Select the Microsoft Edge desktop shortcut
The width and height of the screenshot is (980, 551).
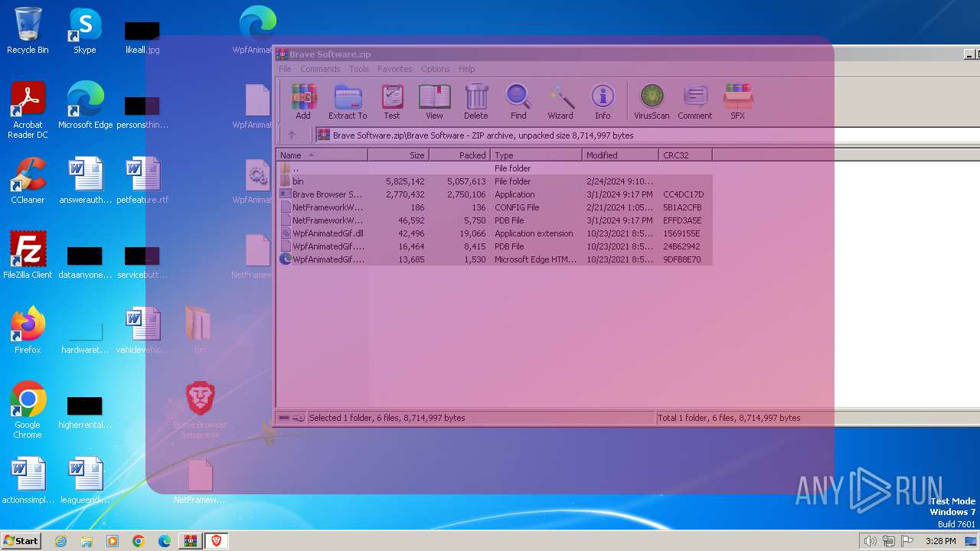click(85, 106)
